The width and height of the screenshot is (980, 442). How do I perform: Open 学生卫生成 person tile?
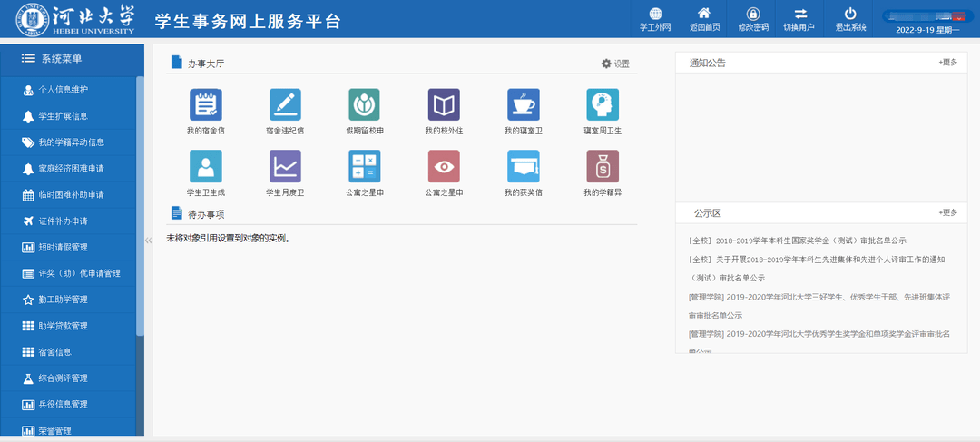point(206,166)
